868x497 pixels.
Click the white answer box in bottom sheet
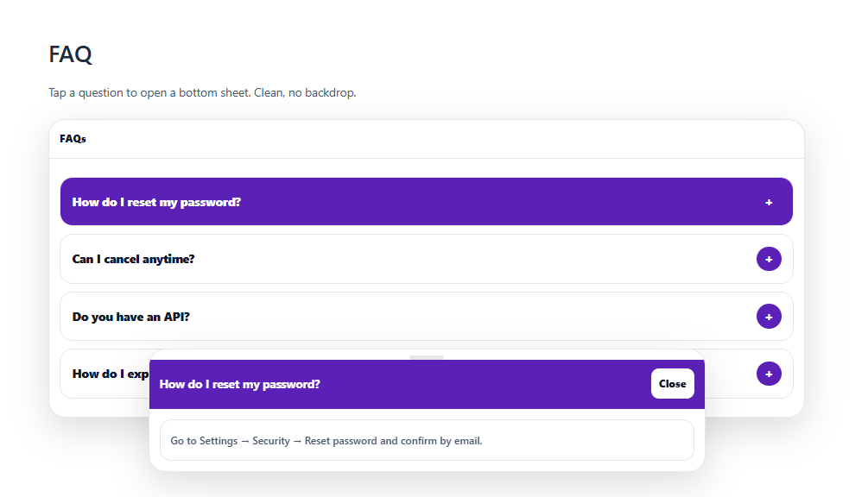[587, 440]
